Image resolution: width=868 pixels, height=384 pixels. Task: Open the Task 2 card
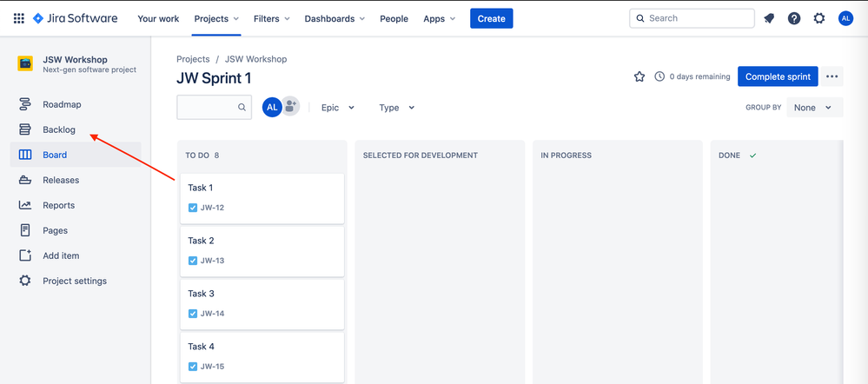[262, 251]
